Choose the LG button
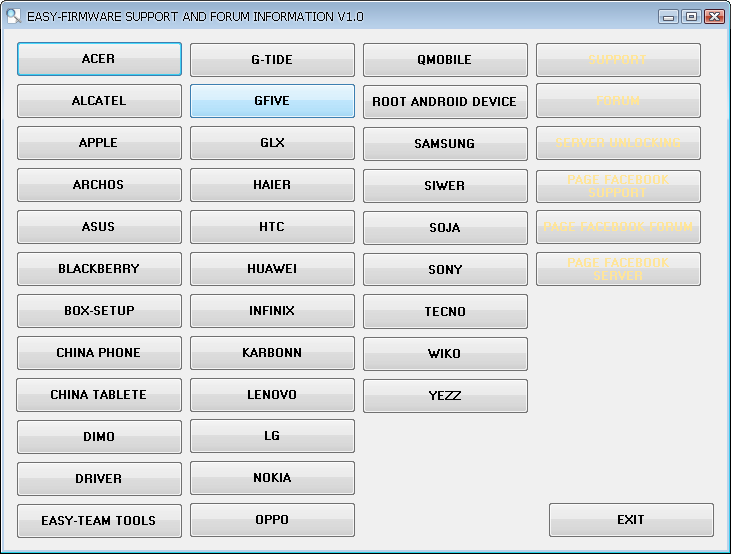Viewport: 731px width, 554px height. pyautogui.click(x=272, y=436)
